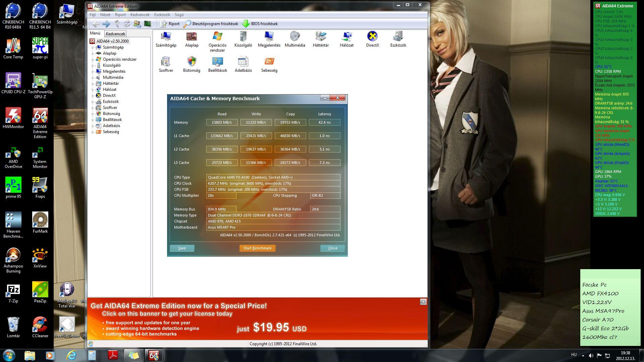Screen dimensions: 644x362
Task: Open the Biztonság security shield icon
Action: pyautogui.click(x=192, y=64)
